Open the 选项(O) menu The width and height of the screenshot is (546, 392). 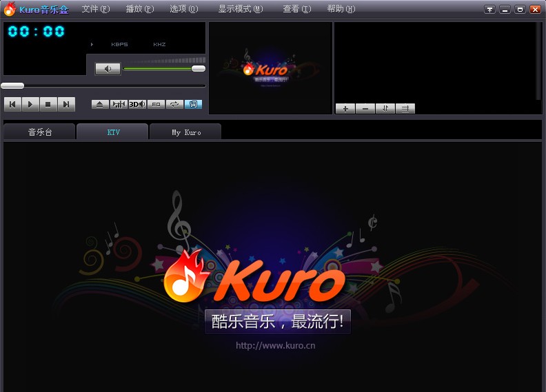(184, 9)
